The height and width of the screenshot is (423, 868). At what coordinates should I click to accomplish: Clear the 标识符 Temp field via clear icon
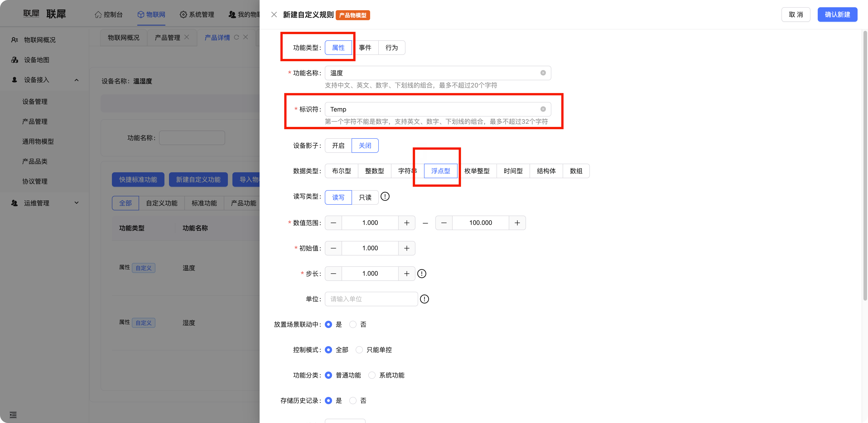click(x=543, y=109)
